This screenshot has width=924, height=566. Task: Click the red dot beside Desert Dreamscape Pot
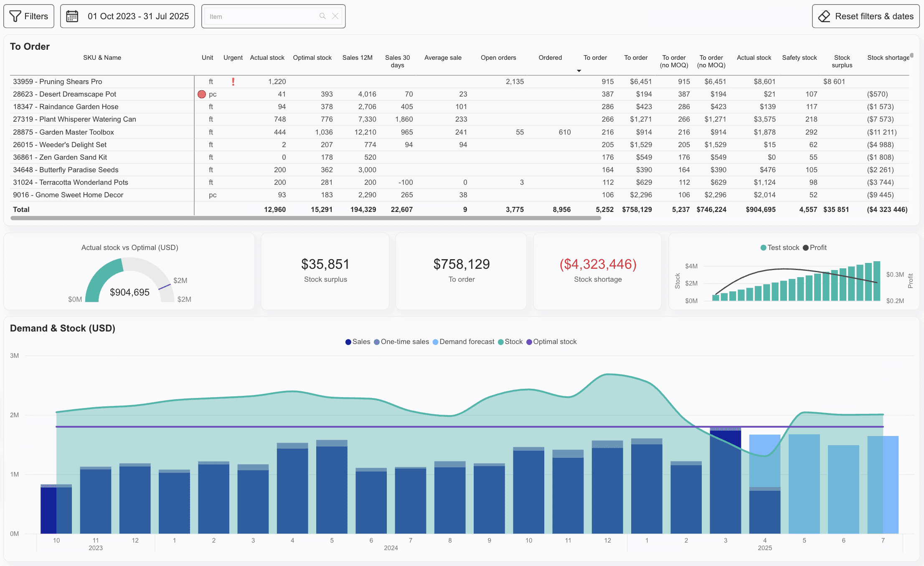pos(202,94)
